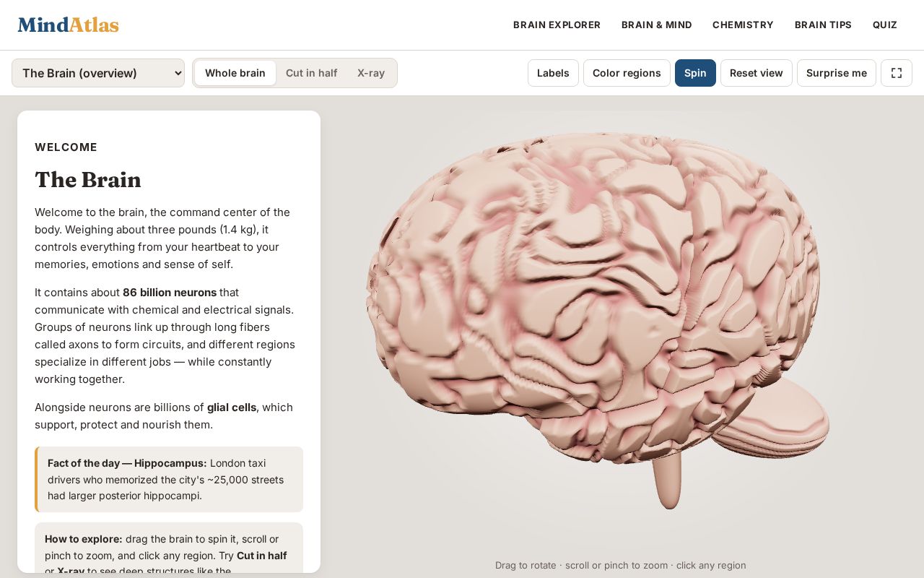Viewport: 924px width, 578px height.
Task: Toggle Color regions on the brain
Action: pos(627,73)
